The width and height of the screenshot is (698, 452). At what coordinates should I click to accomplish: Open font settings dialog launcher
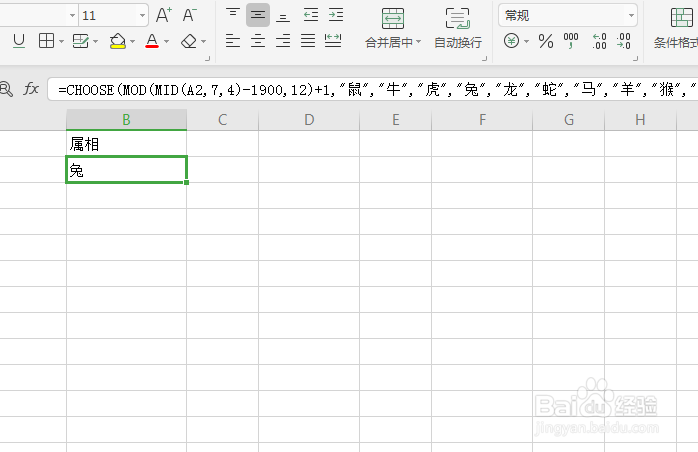pyautogui.click(x=207, y=58)
